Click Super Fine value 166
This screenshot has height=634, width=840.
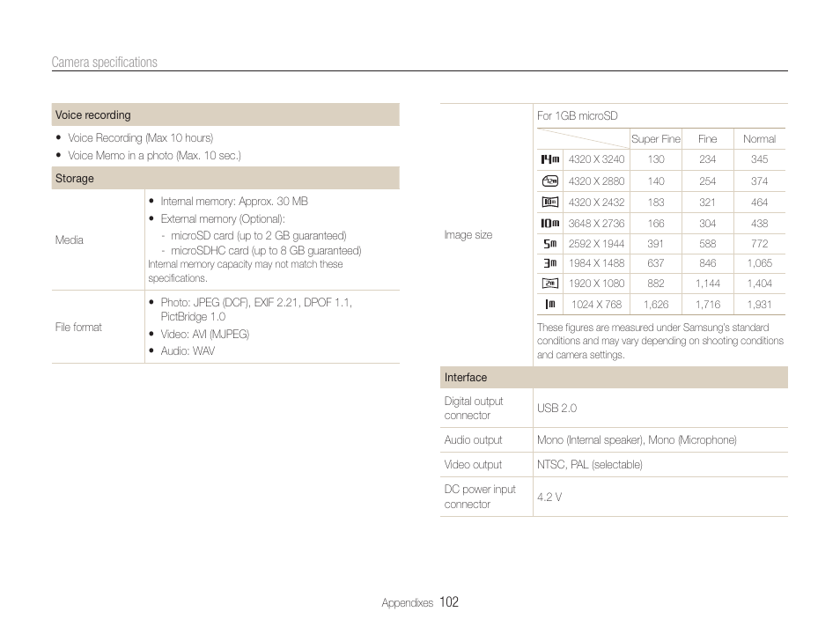click(656, 223)
